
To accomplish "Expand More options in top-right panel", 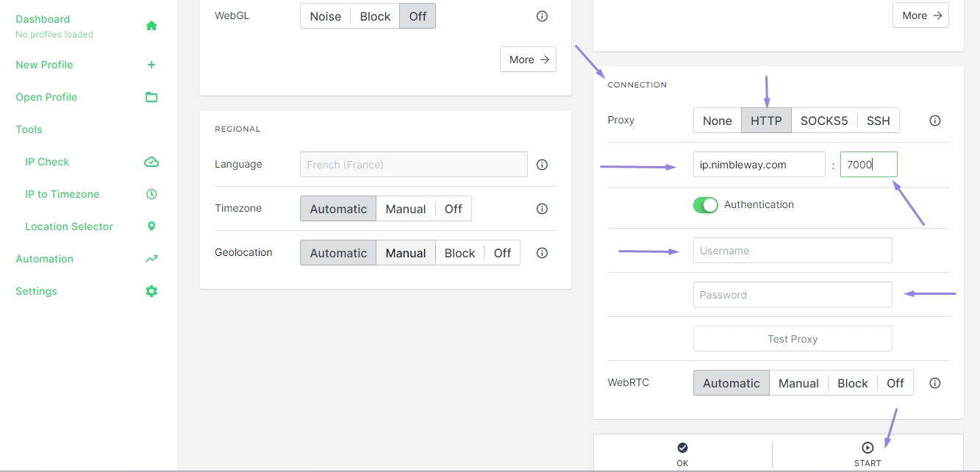I will point(920,15).
